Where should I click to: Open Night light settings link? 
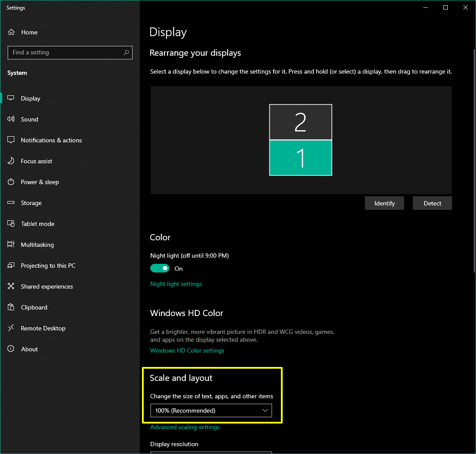176,283
